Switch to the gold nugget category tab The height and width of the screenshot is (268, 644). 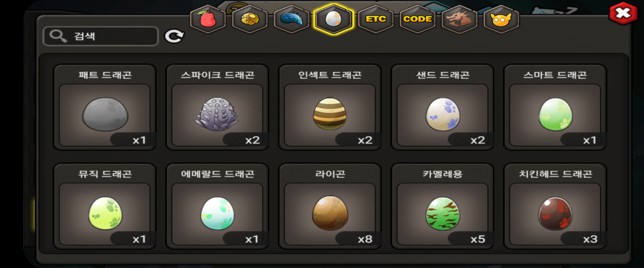click(250, 19)
